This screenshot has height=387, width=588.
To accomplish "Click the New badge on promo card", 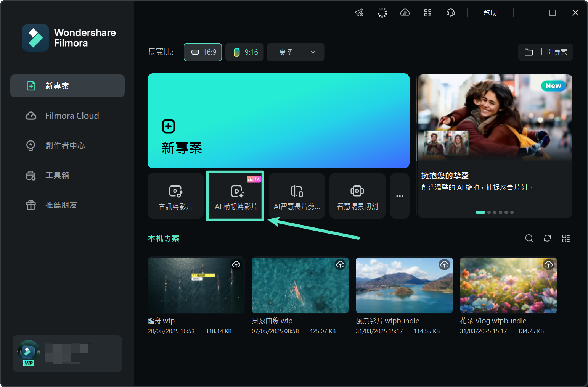I will (553, 86).
